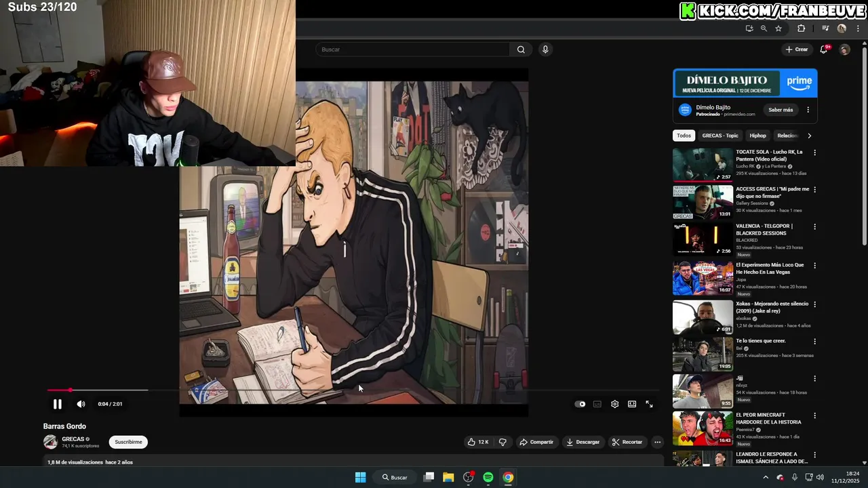This screenshot has height=488, width=868.
Task: Open File Explorer from taskbar
Action: click(448, 477)
